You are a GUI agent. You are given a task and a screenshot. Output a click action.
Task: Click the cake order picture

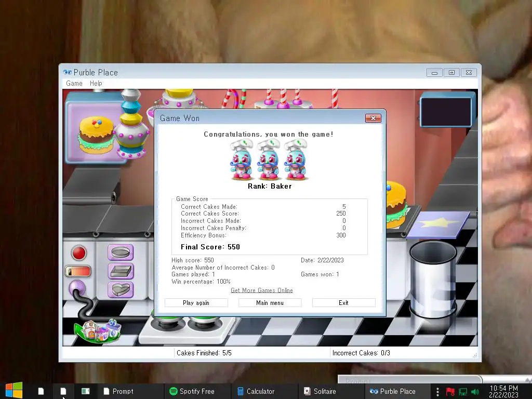(x=95, y=135)
